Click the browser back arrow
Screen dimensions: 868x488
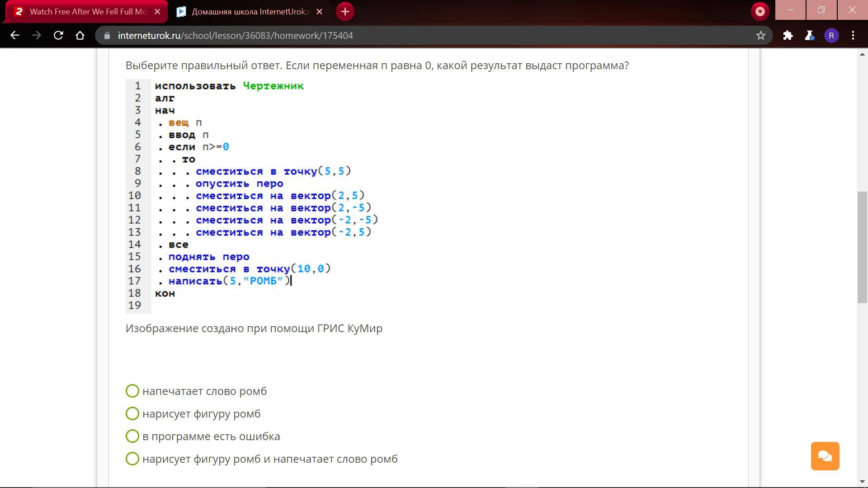pos(14,35)
